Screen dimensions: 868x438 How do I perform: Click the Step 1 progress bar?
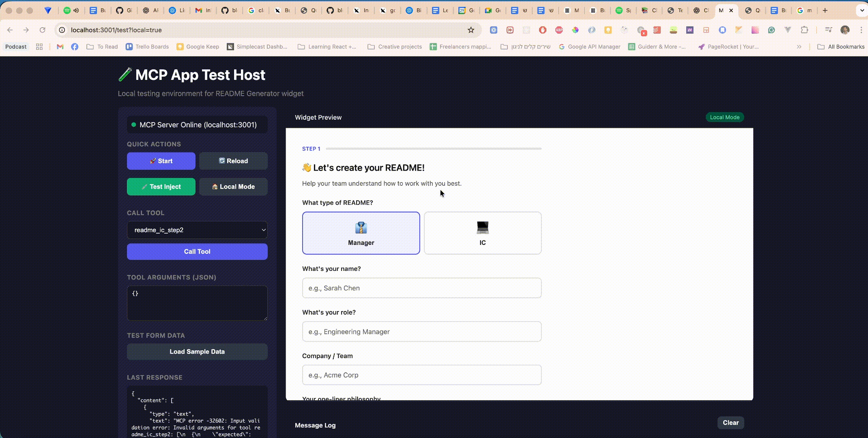(x=433, y=149)
